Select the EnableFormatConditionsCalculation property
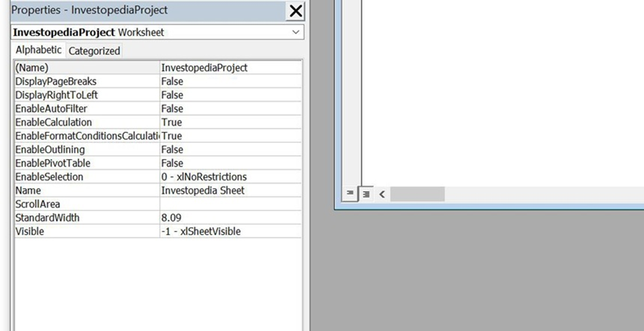Image resolution: width=644 pixels, height=331 pixels. click(87, 136)
